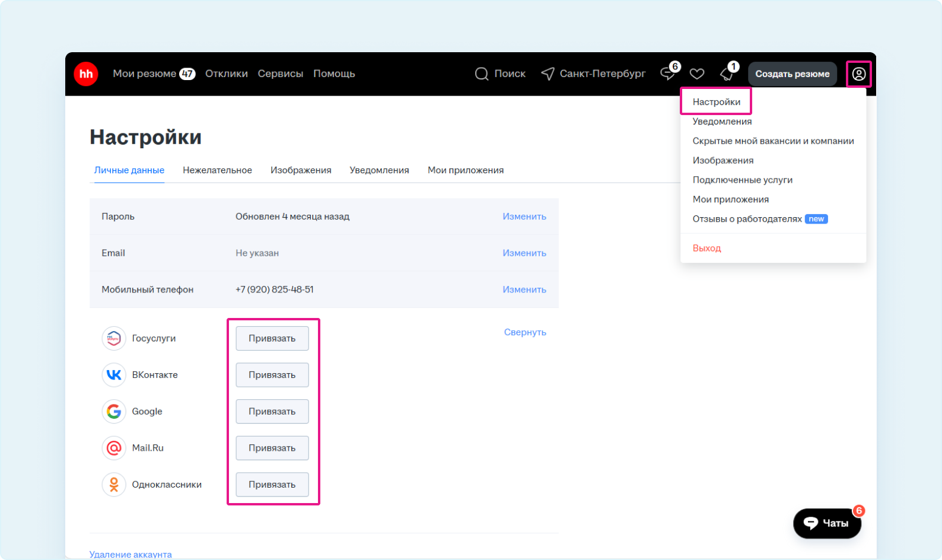Click the 47 badge next to Мои резюме
This screenshot has height=560, width=942.
point(187,74)
